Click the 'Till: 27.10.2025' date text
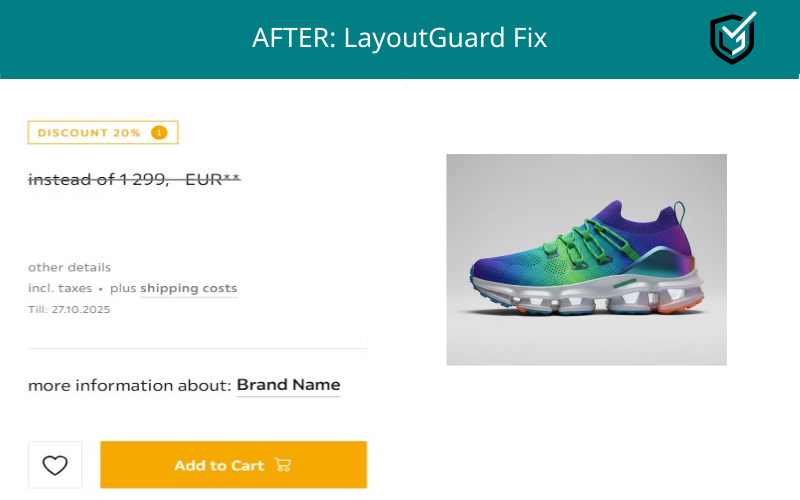Image resolution: width=800 pixels, height=500 pixels. [x=69, y=310]
